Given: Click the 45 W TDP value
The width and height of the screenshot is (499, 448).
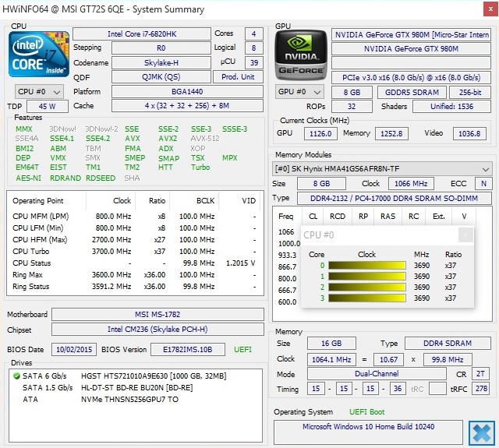Looking at the screenshot, I should pos(48,106).
